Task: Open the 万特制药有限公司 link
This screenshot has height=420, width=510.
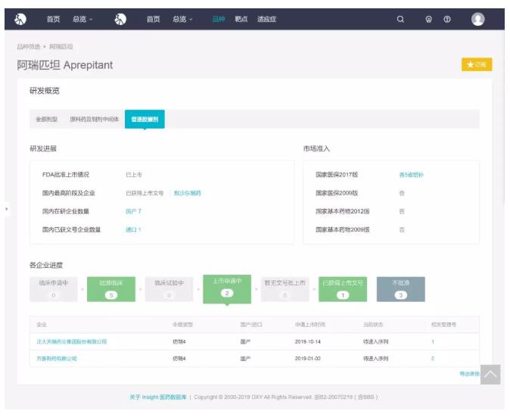Action: click(x=57, y=359)
